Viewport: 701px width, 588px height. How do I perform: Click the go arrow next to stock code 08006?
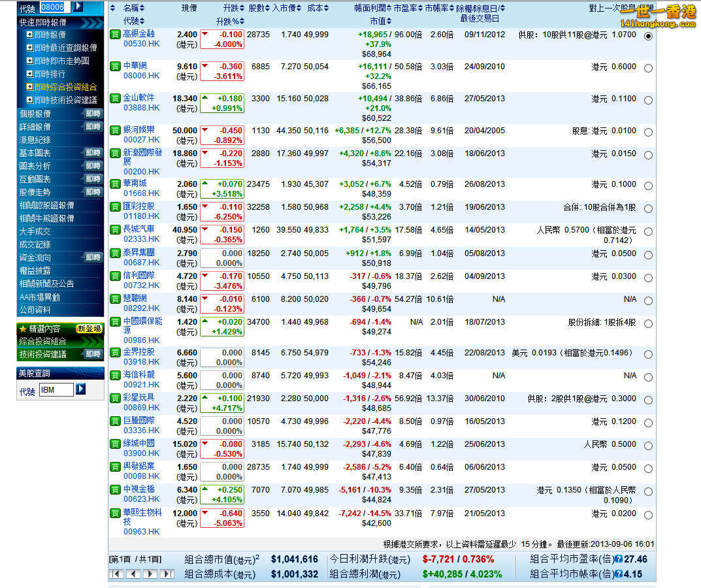click(78, 7)
